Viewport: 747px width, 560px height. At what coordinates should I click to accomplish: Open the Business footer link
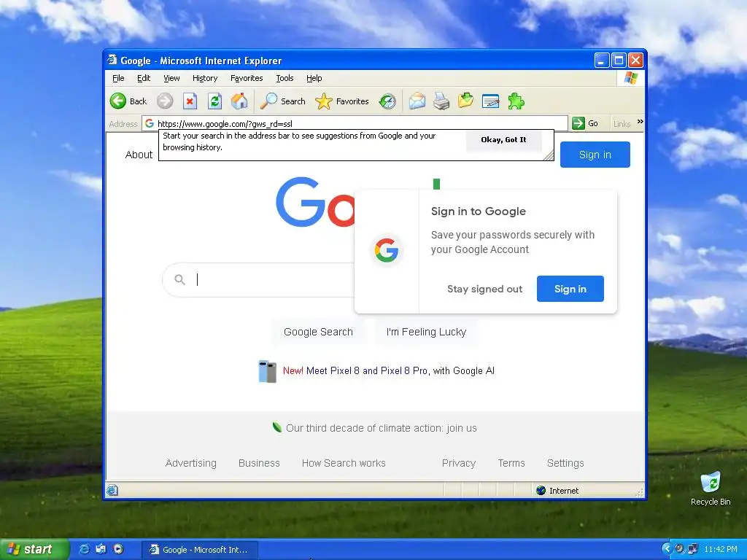(259, 463)
